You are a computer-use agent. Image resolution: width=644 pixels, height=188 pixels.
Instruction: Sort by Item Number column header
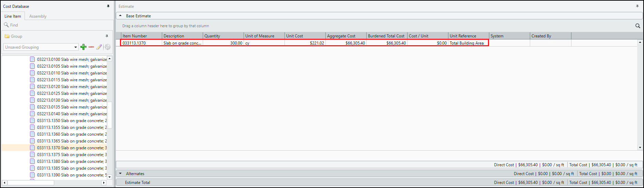(x=141, y=36)
